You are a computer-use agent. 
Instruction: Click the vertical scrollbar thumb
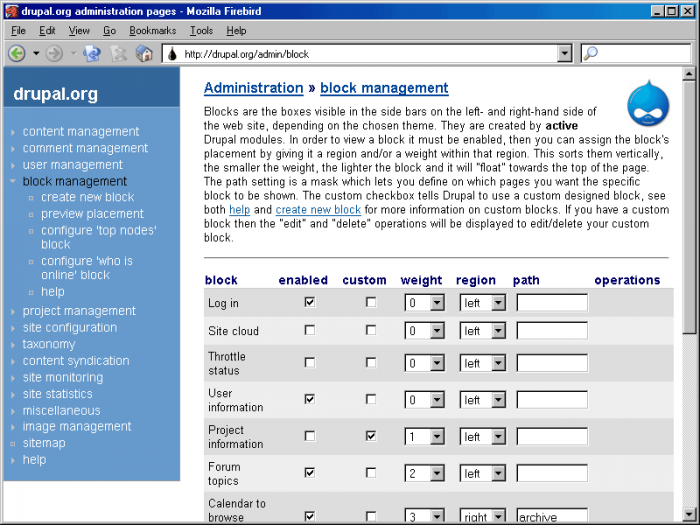(689, 206)
